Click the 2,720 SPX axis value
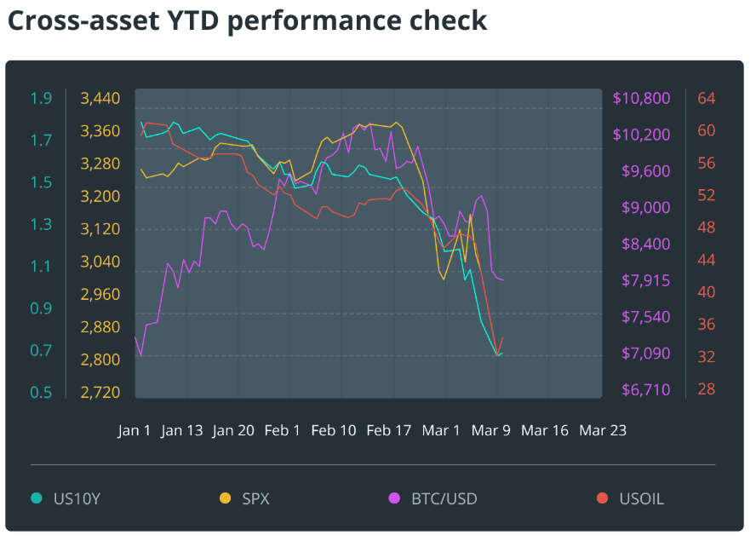This screenshot has width=756, height=541. click(100, 393)
